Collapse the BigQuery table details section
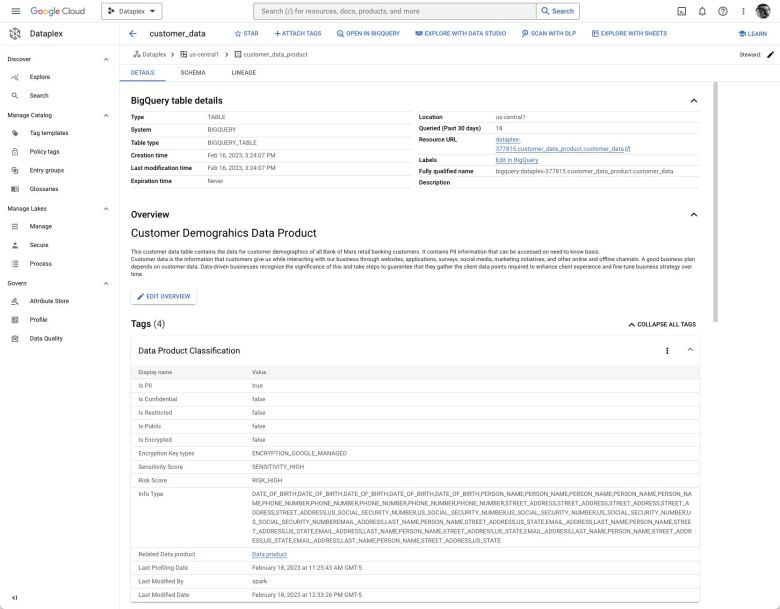This screenshot has height=609, width=780. click(694, 101)
